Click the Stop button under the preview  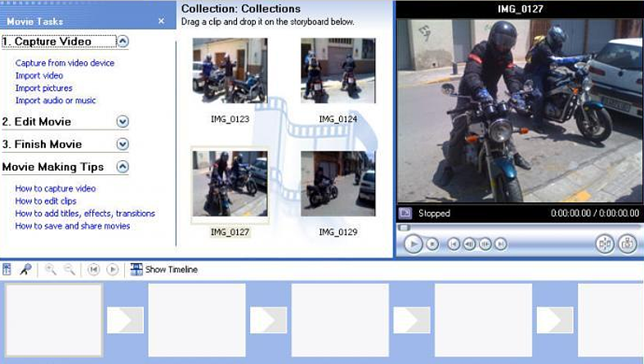pos(433,244)
